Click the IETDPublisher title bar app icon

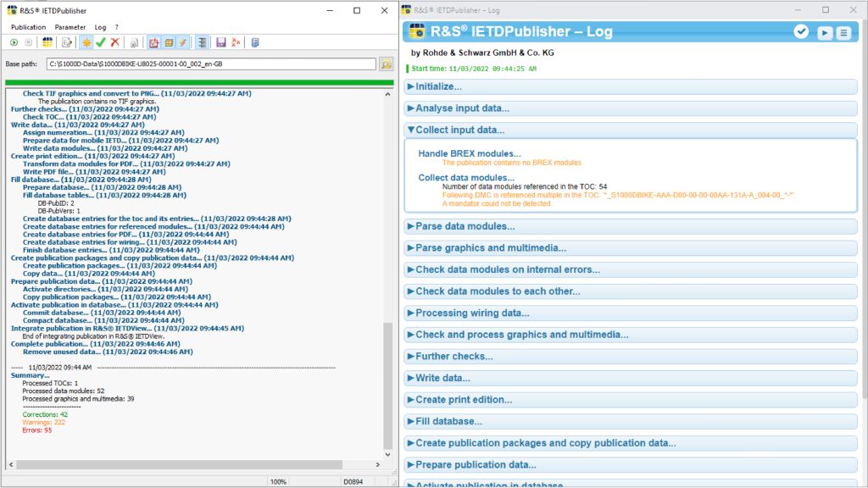tap(12, 10)
